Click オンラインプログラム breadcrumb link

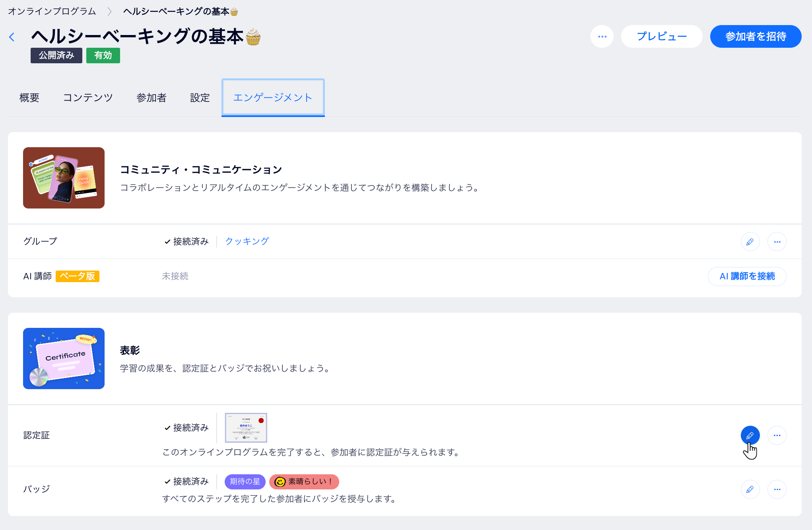(52, 11)
